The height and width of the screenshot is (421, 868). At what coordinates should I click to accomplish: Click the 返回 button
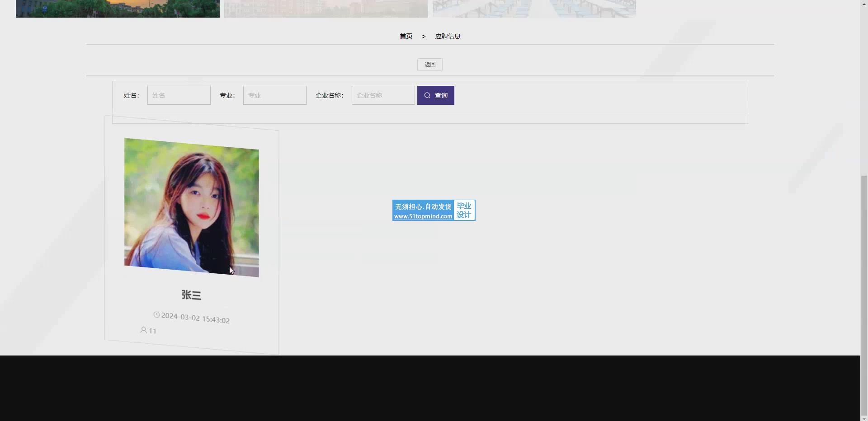click(x=430, y=65)
